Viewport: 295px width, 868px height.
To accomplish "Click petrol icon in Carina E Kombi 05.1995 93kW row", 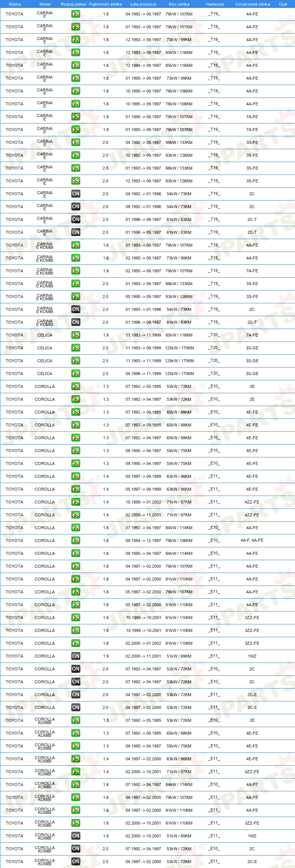I will (x=75, y=297).
